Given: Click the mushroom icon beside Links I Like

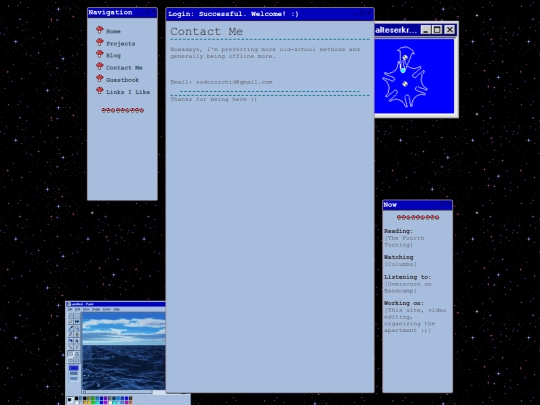Looking at the screenshot, I should (x=100, y=91).
